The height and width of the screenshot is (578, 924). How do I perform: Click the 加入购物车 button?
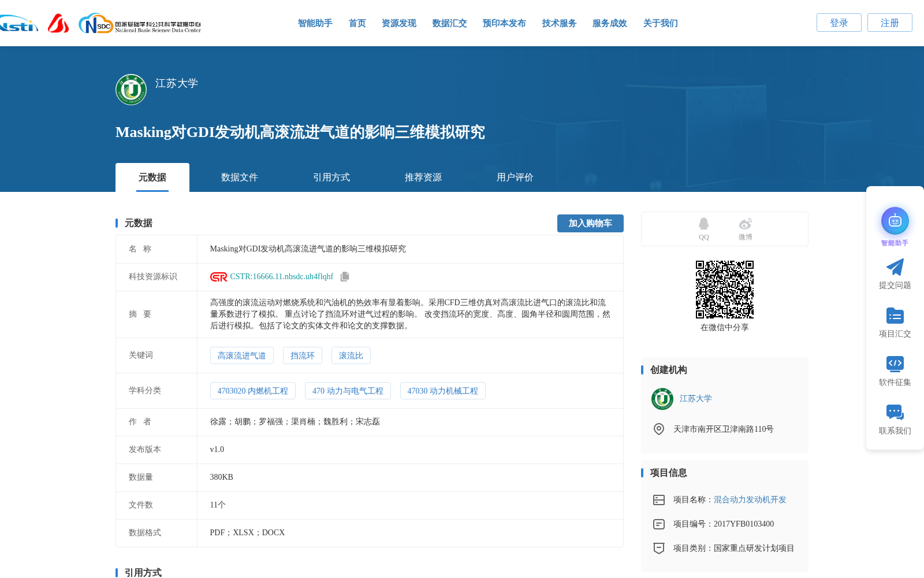[590, 223]
